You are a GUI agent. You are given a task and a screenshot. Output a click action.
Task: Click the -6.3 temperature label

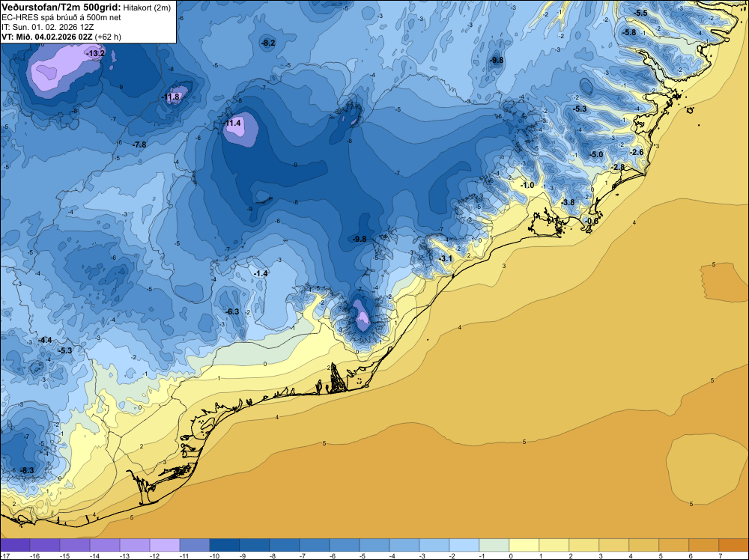[x=232, y=311]
